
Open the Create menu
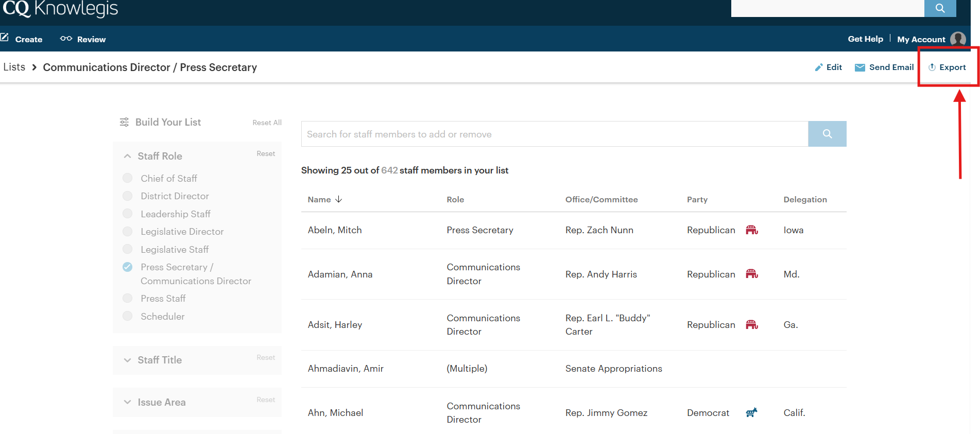(x=22, y=39)
